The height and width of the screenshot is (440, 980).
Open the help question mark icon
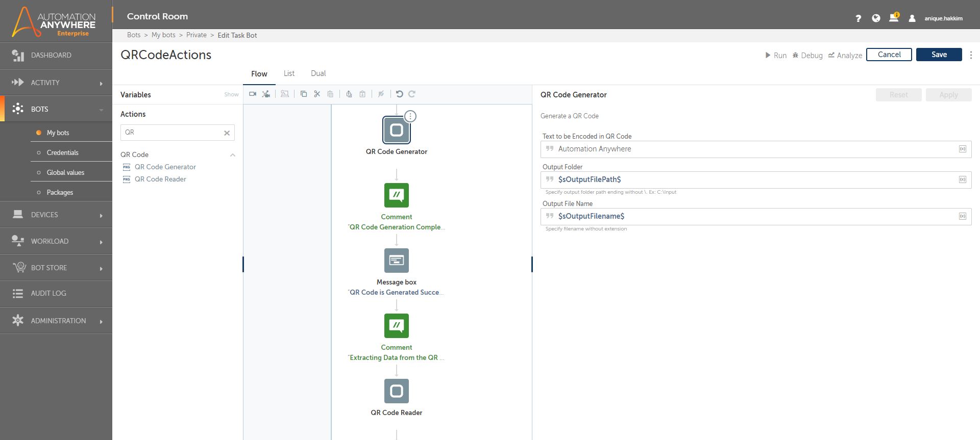click(x=858, y=18)
